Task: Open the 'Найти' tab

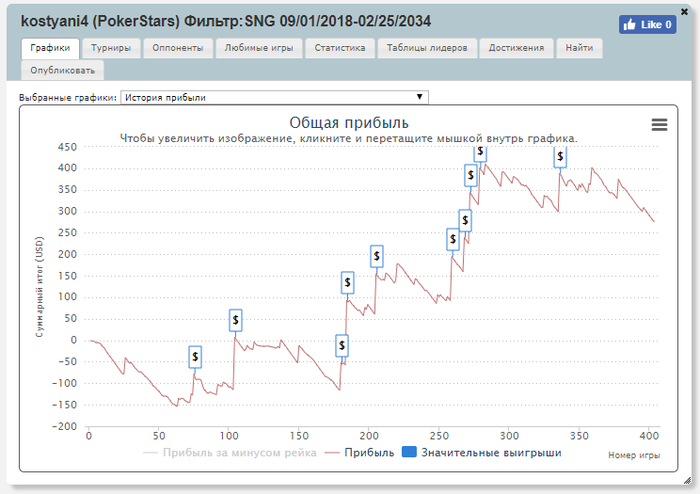Action: (579, 48)
